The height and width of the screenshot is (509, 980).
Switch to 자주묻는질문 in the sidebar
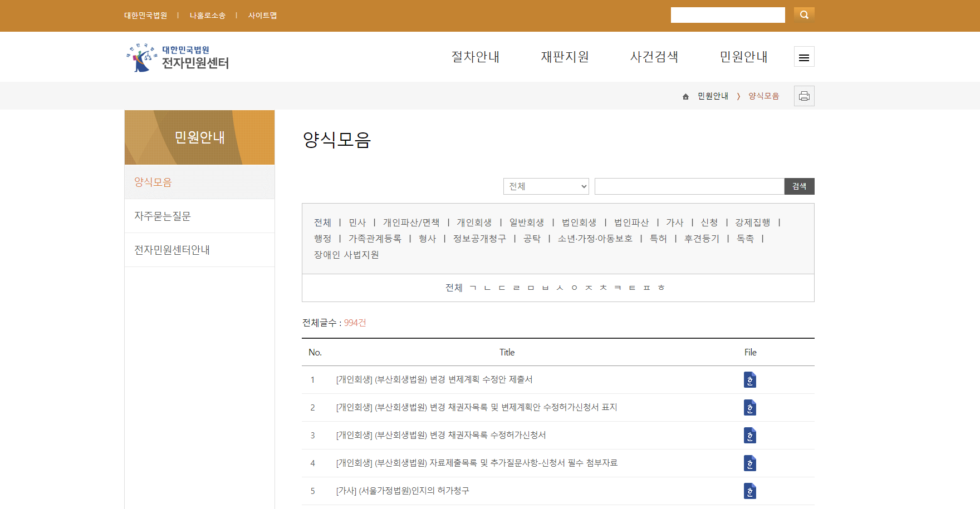click(163, 216)
